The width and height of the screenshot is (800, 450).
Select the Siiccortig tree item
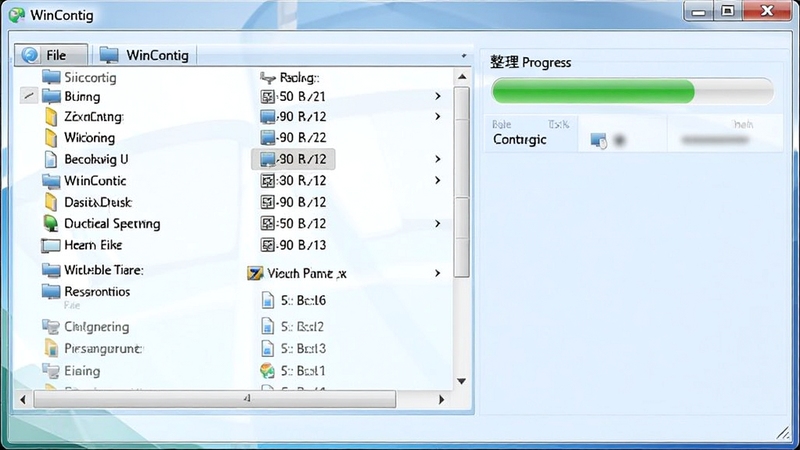(90, 78)
